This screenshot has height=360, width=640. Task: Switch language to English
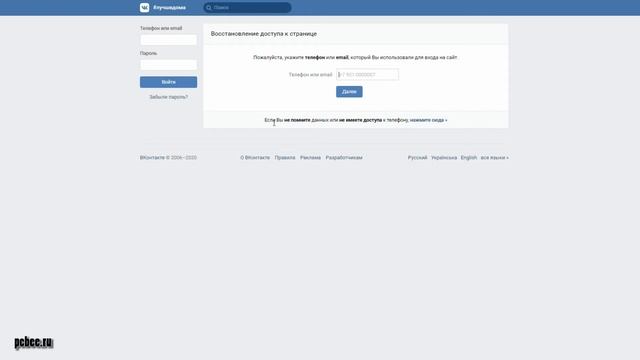coord(469,158)
